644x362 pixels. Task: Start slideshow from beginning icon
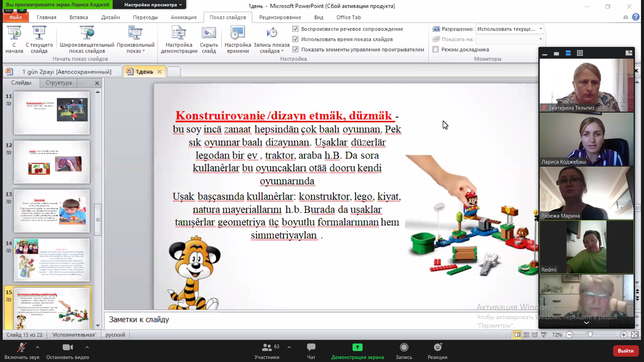14,33
